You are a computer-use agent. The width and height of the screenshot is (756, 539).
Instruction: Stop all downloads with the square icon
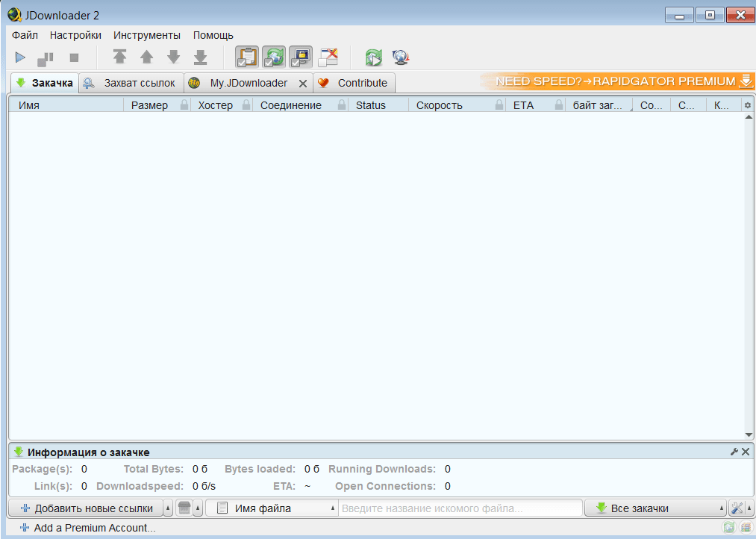pos(74,57)
